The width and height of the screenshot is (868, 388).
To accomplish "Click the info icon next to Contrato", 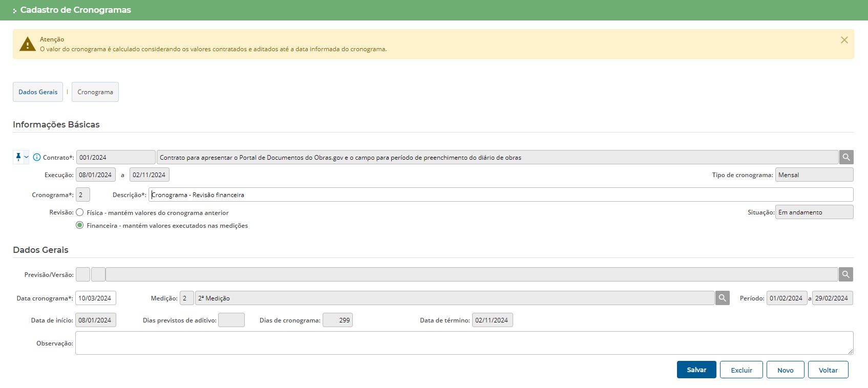I will click(37, 157).
